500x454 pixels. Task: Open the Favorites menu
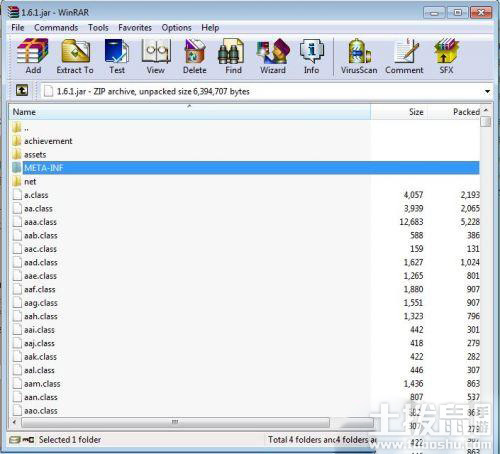[135, 27]
